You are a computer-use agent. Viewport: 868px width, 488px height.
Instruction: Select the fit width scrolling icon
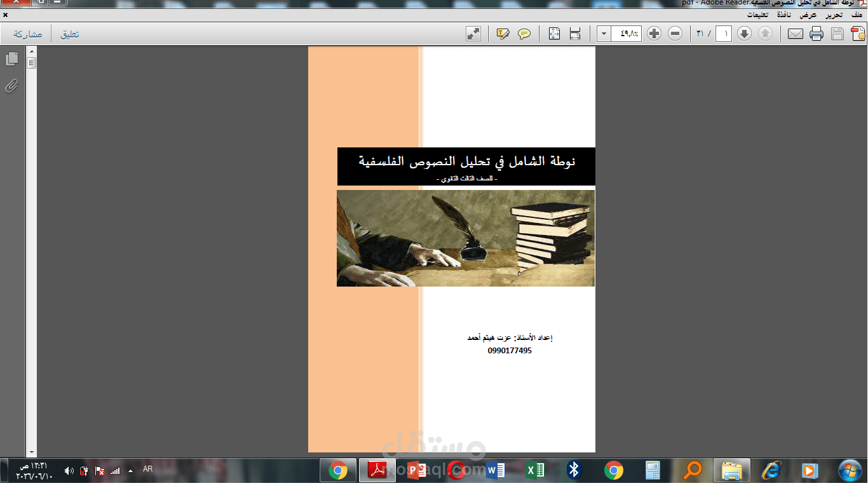[x=575, y=34]
